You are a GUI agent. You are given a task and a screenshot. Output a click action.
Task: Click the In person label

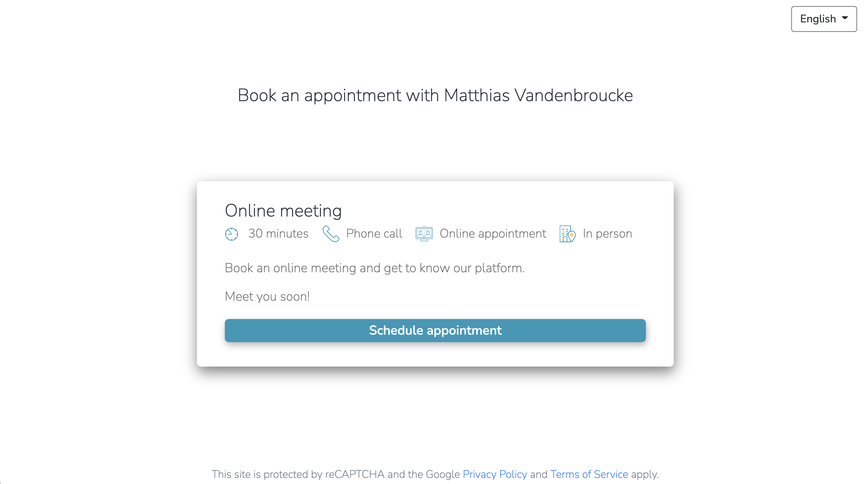click(x=607, y=234)
